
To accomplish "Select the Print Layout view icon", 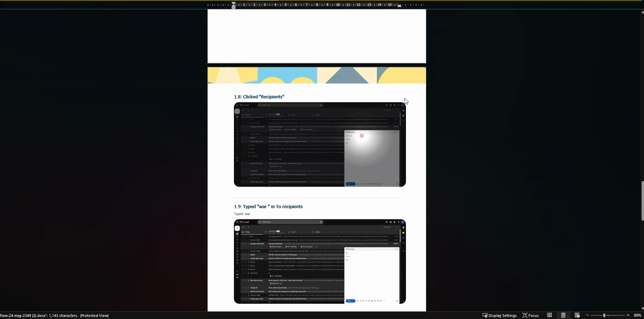I will 563,315.
